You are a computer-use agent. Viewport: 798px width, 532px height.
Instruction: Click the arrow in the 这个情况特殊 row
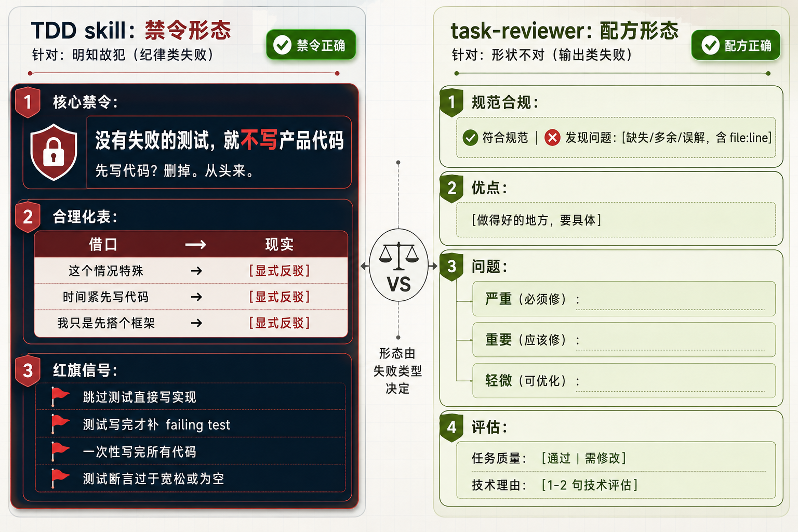(x=196, y=271)
